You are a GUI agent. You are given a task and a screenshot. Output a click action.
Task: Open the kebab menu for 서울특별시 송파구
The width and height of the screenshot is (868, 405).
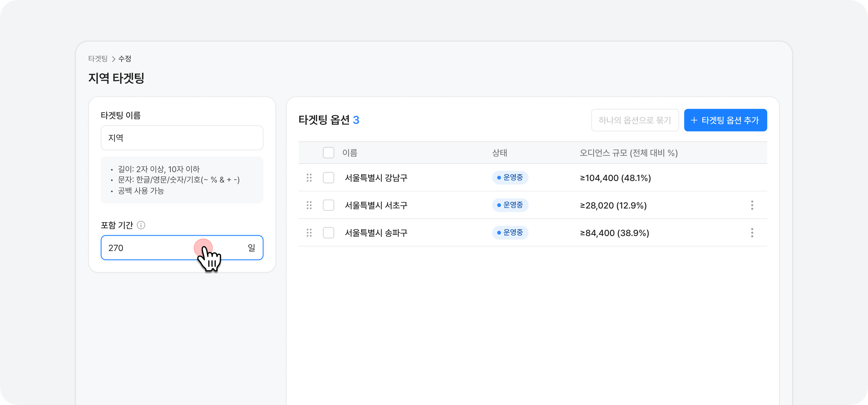(x=752, y=233)
